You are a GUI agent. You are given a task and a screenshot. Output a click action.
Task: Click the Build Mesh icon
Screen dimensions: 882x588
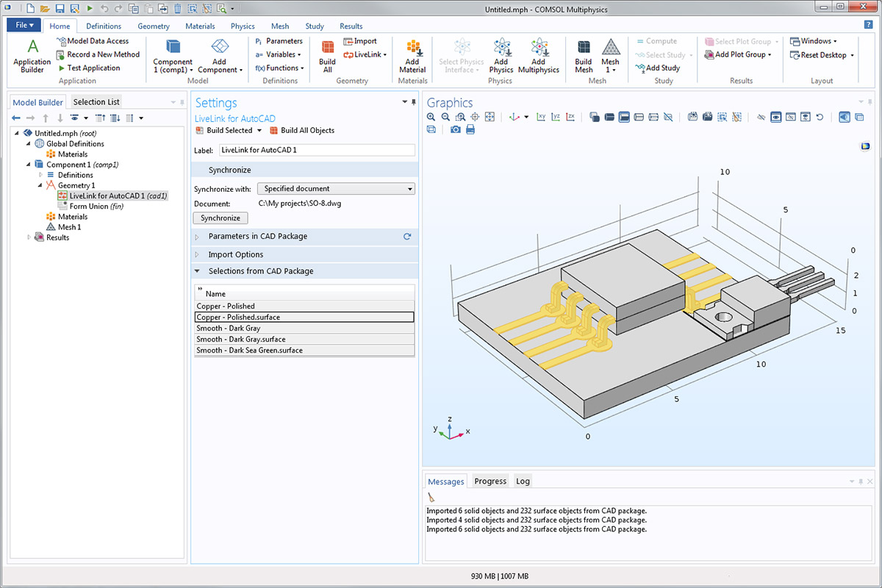[584, 55]
